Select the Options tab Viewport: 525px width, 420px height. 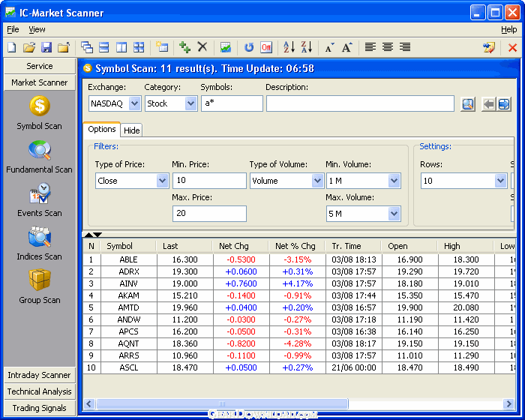pyautogui.click(x=102, y=129)
